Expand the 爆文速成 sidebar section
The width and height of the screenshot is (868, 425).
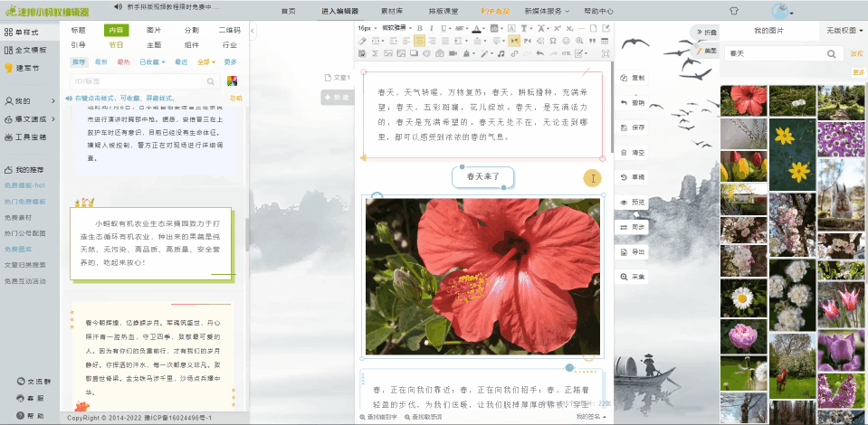point(30,119)
